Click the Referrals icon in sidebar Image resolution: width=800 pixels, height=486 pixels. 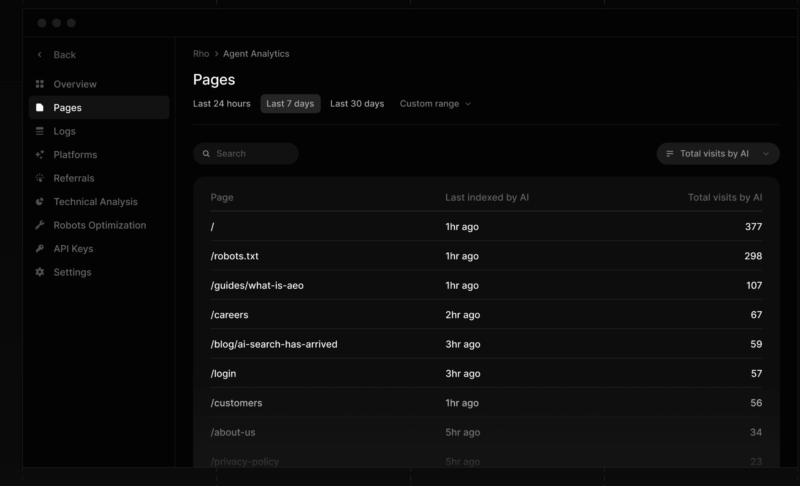click(x=40, y=178)
